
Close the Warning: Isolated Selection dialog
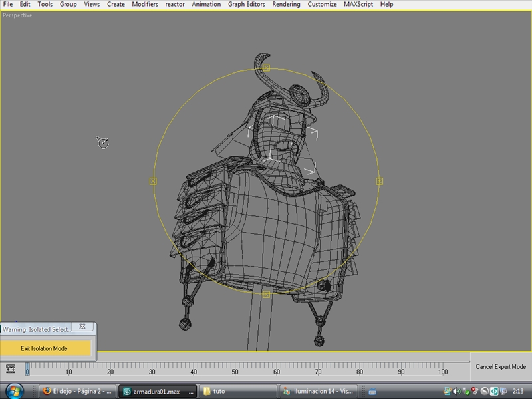82,327
